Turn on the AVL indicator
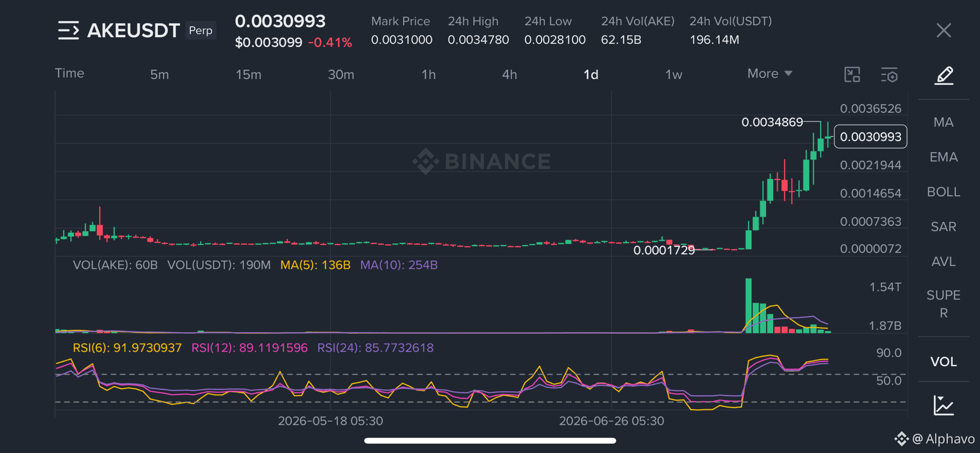 tap(943, 262)
